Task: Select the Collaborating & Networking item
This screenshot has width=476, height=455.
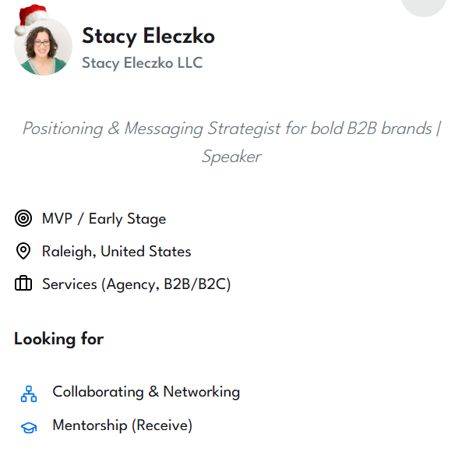Action: point(146,392)
